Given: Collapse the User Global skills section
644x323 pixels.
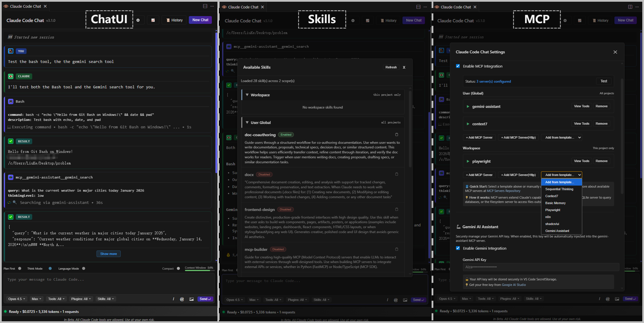Looking at the screenshot, I should pos(247,122).
